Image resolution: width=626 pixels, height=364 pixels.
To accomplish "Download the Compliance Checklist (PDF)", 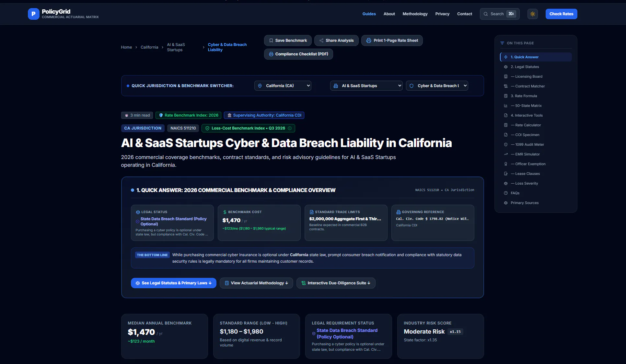I will [298, 54].
